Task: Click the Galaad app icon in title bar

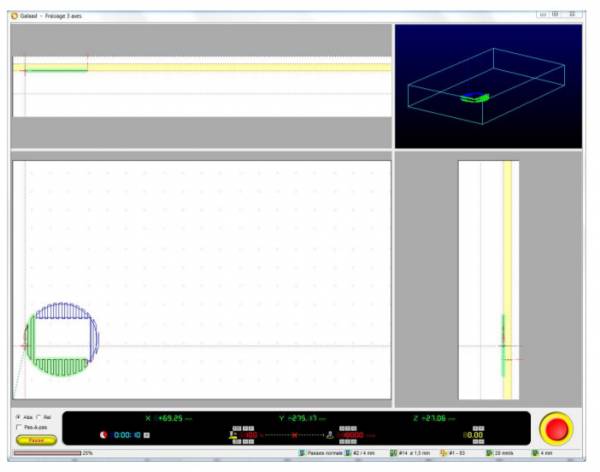Action: pos(14,16)
